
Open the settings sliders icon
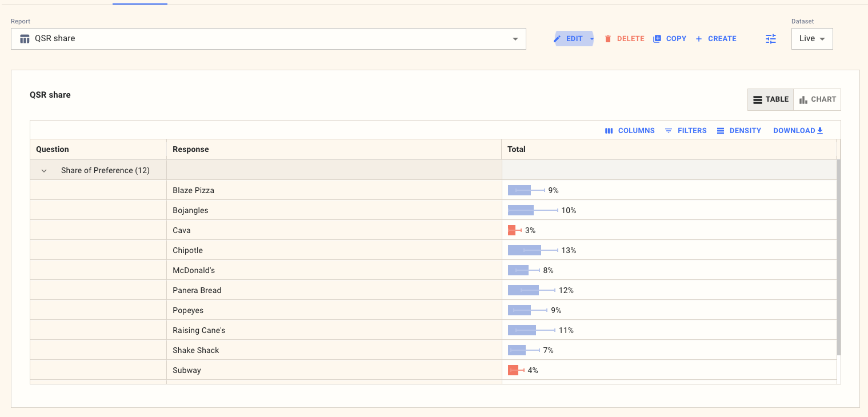coord(771,39)
